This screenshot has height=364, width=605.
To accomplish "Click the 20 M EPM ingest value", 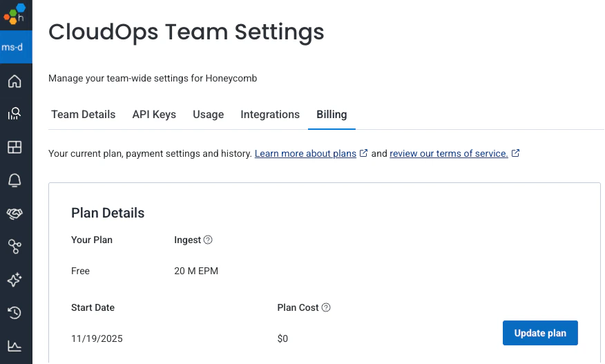I will point(196,271).
